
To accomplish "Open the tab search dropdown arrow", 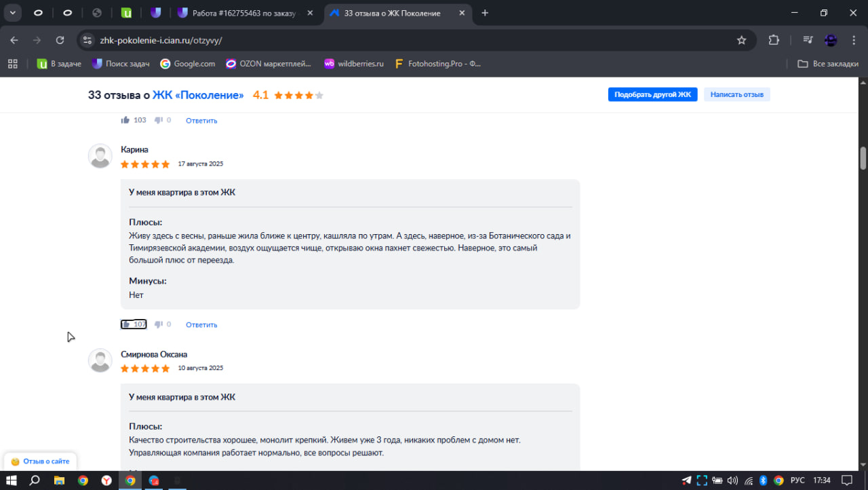I will click(x=12, y=13).
